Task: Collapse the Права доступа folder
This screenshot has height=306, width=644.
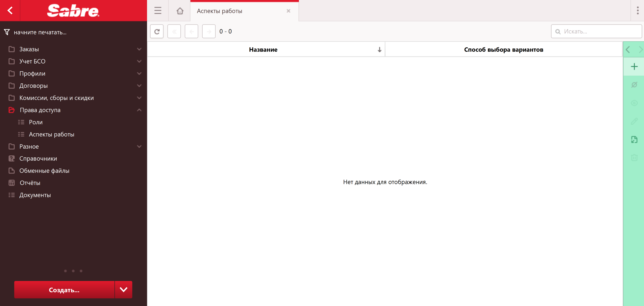Action: click(139, 110)
